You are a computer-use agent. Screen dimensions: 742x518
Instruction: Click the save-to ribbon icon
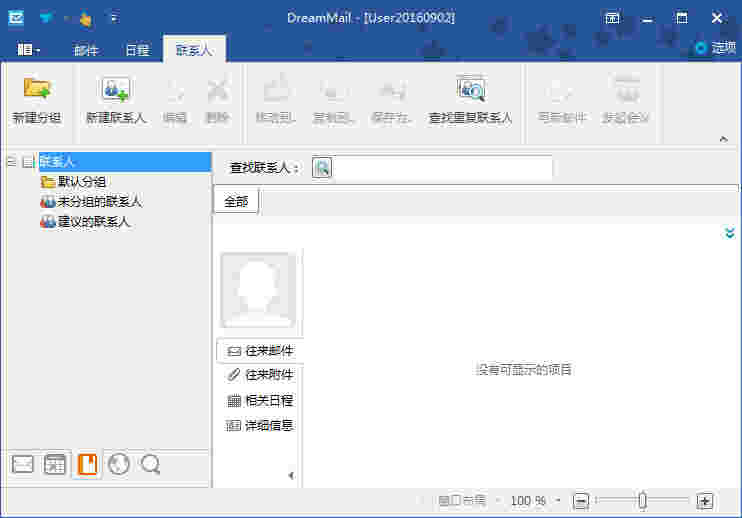pyautogui.click(x=391, y=89)
